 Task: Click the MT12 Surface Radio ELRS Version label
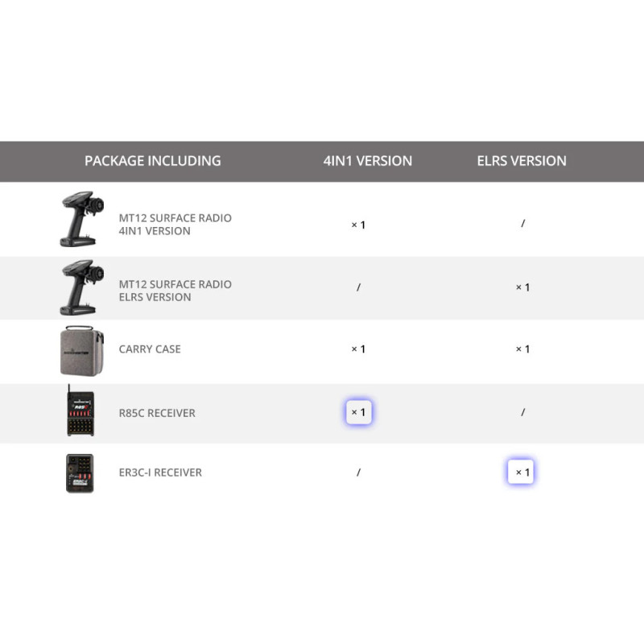[x=175, y=291]
